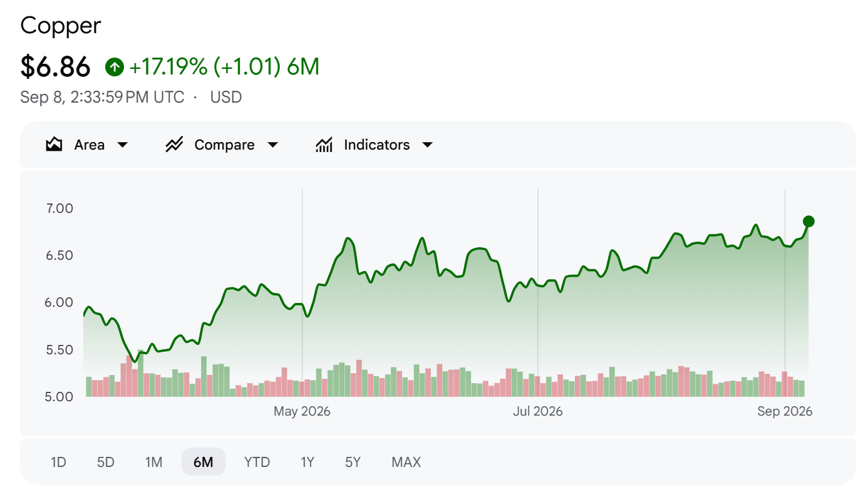This screenshot has width=868, height=497.
Task: Choose the 1M time range
Action: point(153,462)
